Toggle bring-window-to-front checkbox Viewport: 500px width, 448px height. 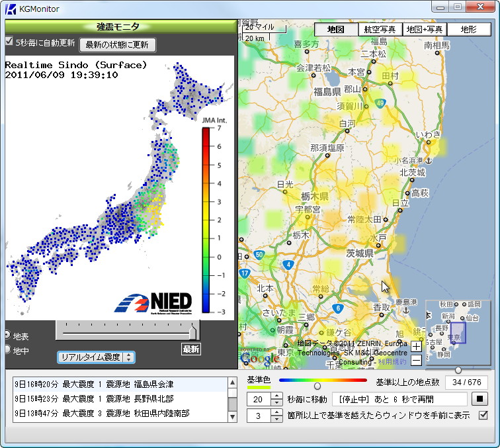(x=483, y=415)
